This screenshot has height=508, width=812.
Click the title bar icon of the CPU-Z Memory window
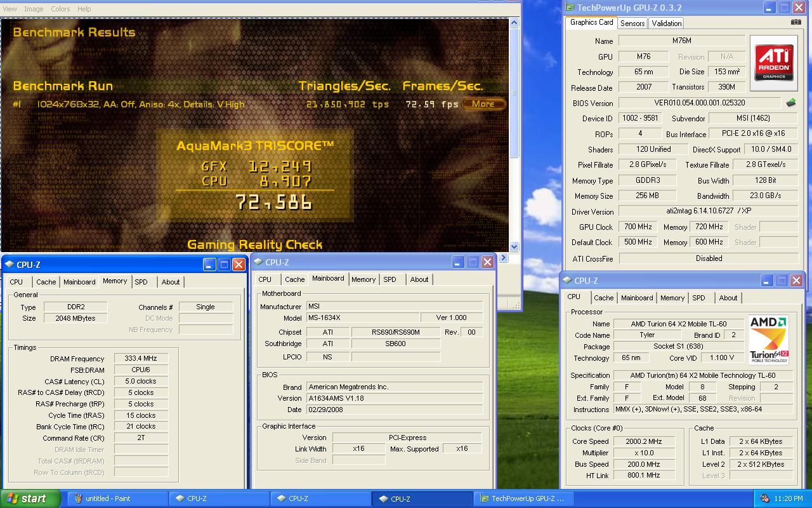pos(9,265)
